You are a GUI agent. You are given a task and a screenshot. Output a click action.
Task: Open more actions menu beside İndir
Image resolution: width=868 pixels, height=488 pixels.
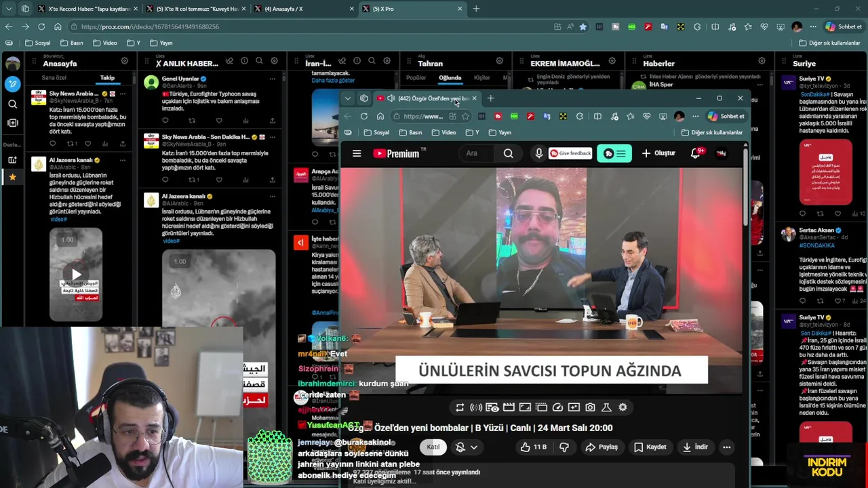pos(726,447)
